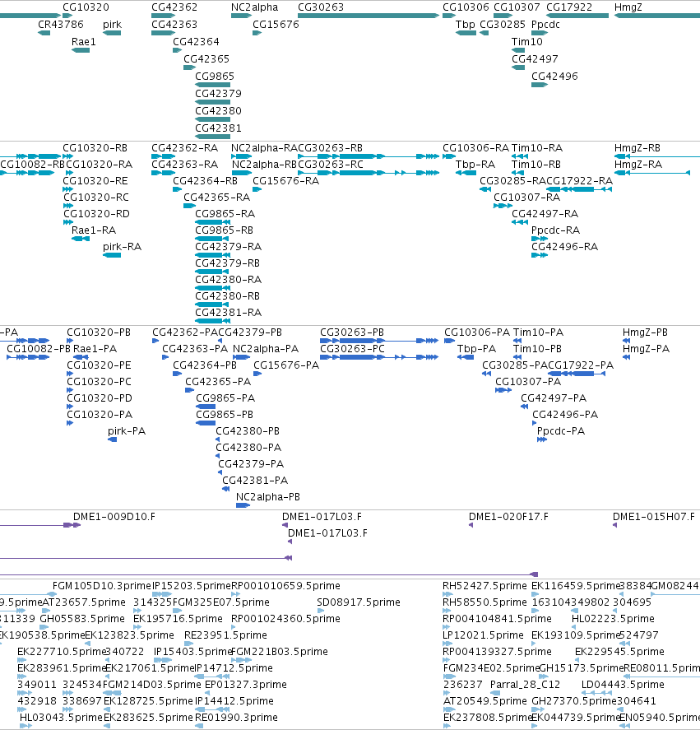The width and height of the screenshot is (700, 730).
Task: Select the Tbp gene label
Action: coord(466,24)
